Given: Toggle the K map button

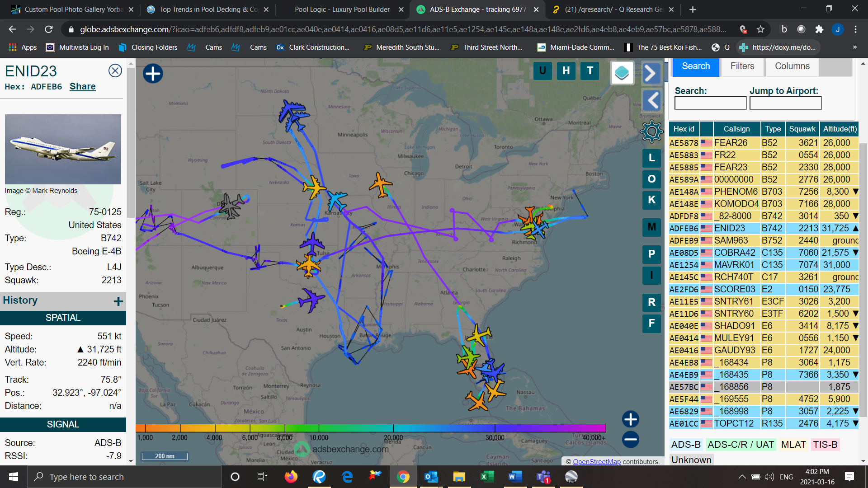Looking at the screenshot, I should (651, 200).
